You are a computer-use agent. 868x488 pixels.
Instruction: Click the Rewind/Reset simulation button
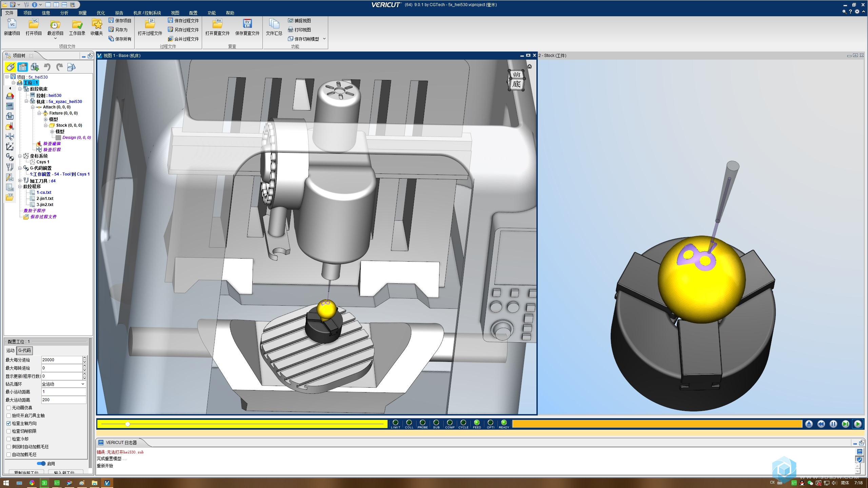pyautogui.click(x=821, y=424)
